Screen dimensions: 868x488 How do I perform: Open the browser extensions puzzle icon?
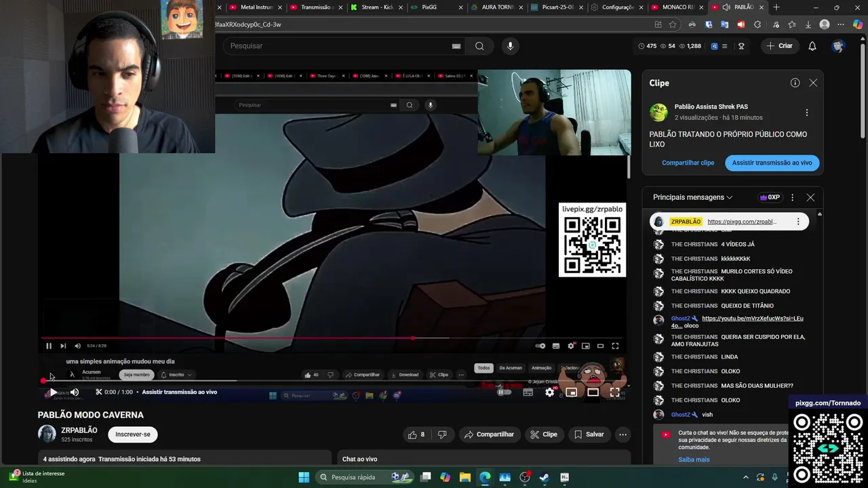757,24
